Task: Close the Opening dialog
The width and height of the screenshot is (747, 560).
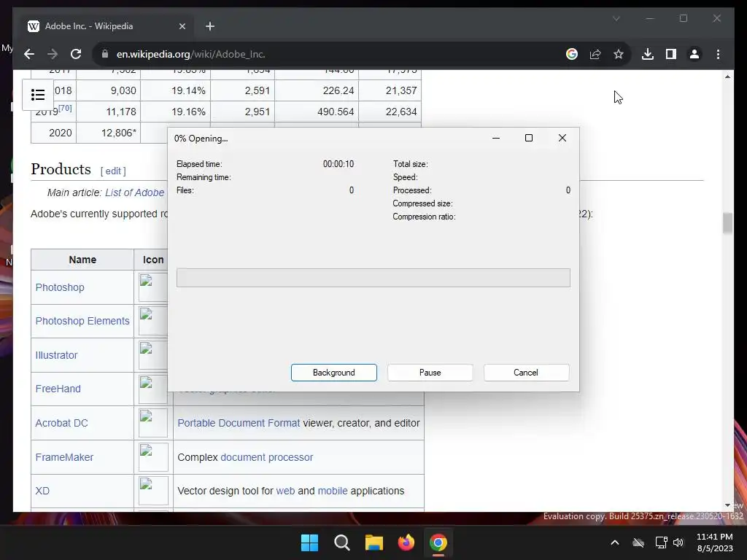Action: 562,138
